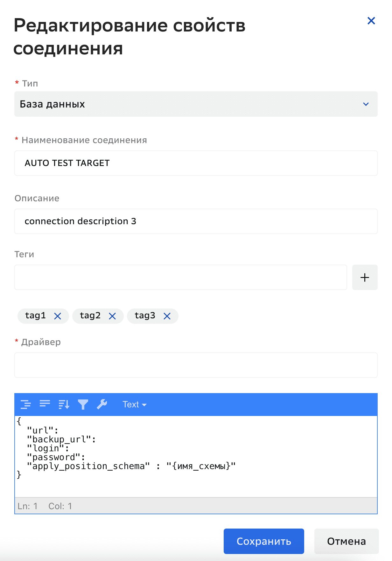The height and width of the screenshot is (561, 392).
Task: Click the Сохранить button
Action: pyautogui.click(x=263, y=541)
